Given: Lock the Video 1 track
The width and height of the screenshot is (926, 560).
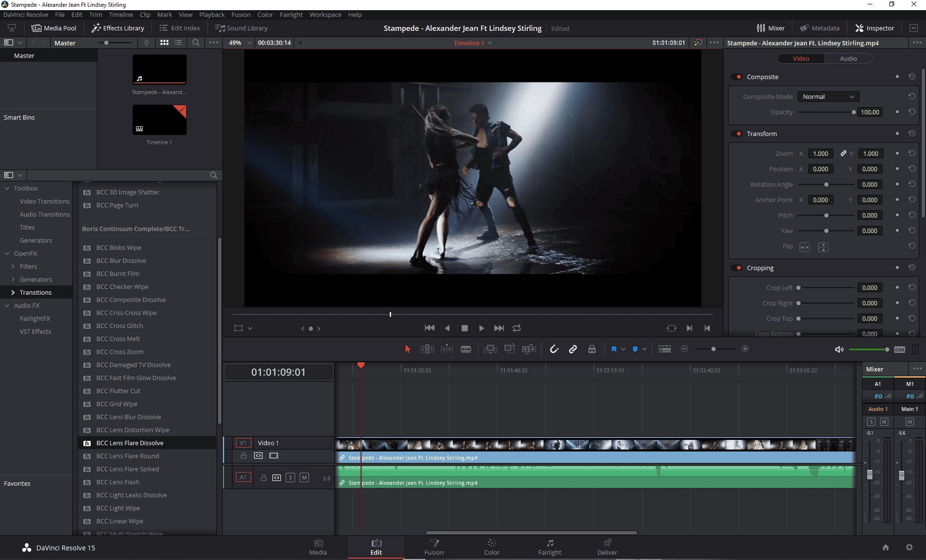Looking at the screenshot, I should click(x=243, y=456).
